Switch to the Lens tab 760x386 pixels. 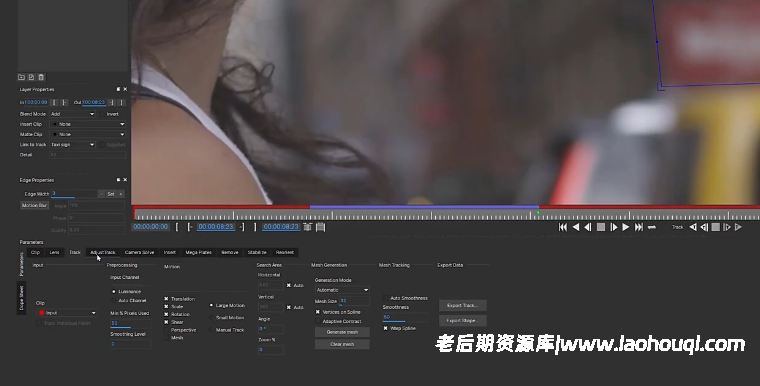54,252
